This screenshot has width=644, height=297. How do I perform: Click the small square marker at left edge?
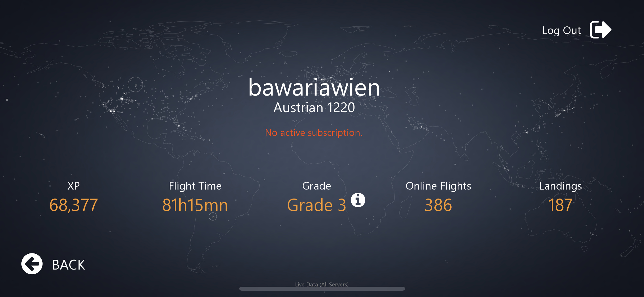(7, 100)
